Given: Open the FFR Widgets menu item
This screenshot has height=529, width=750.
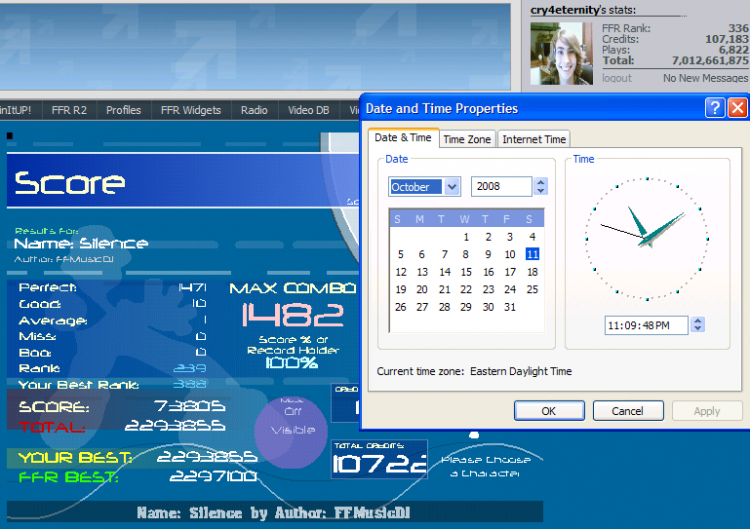Looking at the screenshot, I should tap(191, 110).
